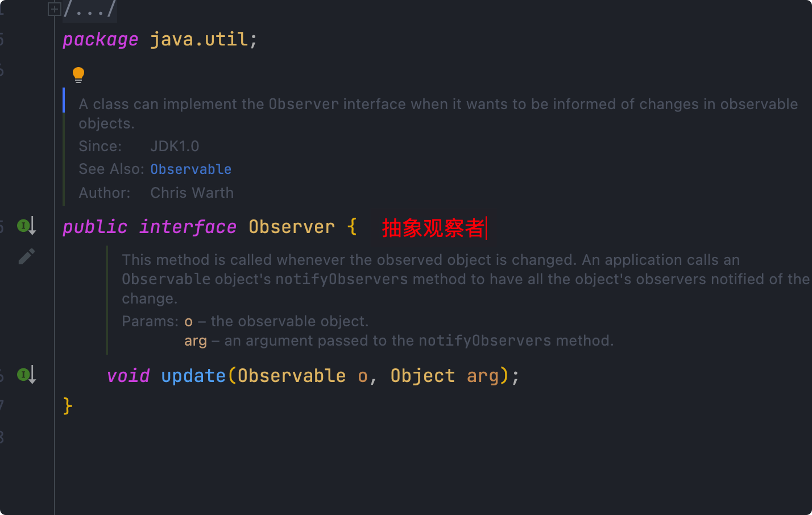Follow the Observable link in See Also
812x515 pixels.
pos(190,169)
